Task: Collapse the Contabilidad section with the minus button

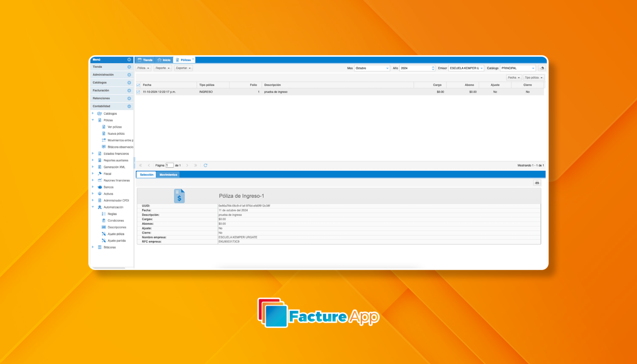Action: [x=129, y=106]
